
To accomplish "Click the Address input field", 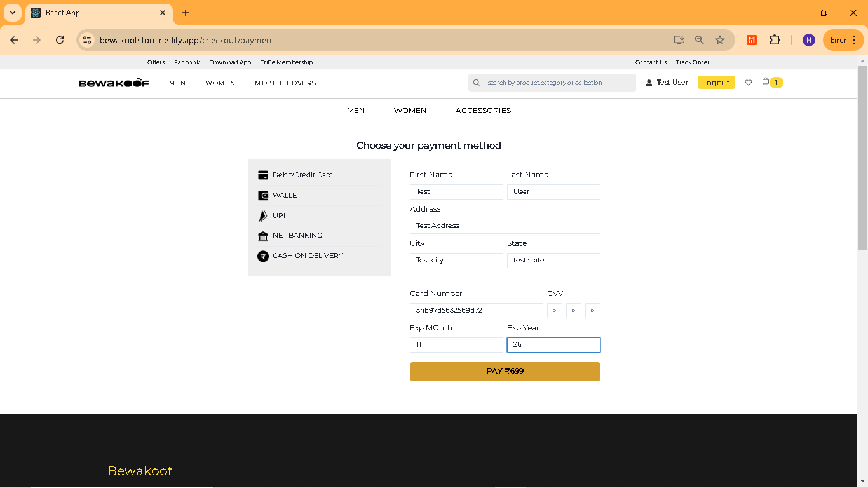I will (x=505, y=226).
